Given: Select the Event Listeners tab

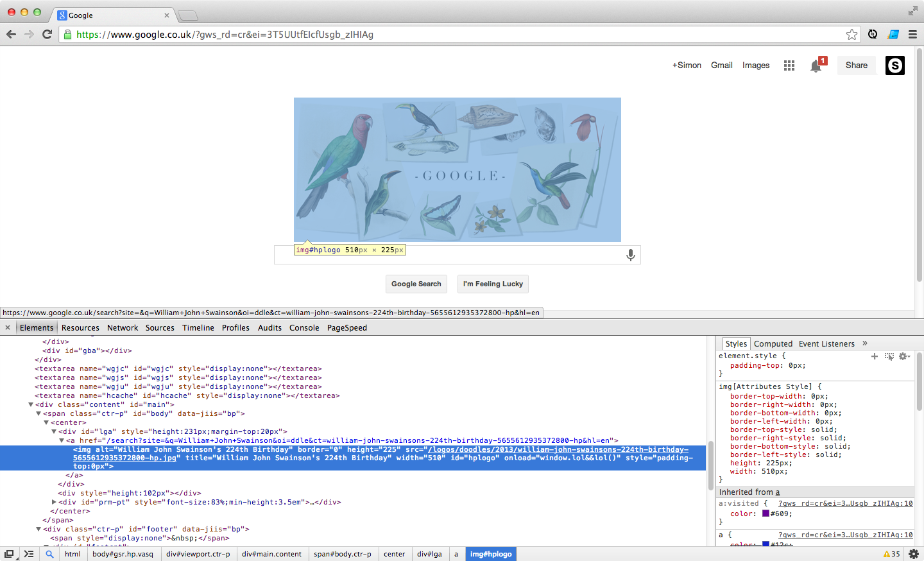Looking at the screenshot, I should click(x=826, y=343).
